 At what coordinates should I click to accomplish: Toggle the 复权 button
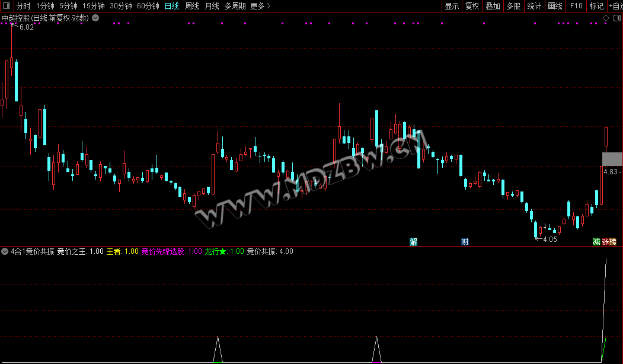pos(472,6)
